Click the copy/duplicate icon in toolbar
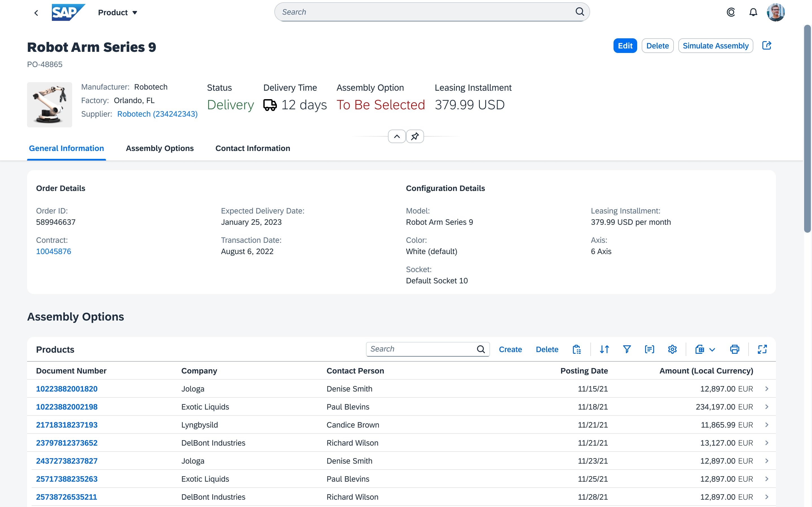This screenshot has width=812, height=507. click(576, 349)
